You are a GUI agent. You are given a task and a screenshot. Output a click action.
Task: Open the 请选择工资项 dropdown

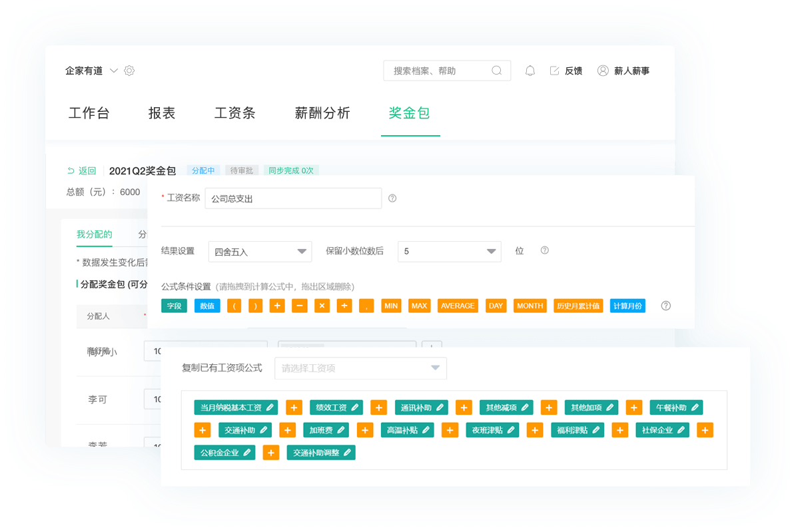click(360, 368)
